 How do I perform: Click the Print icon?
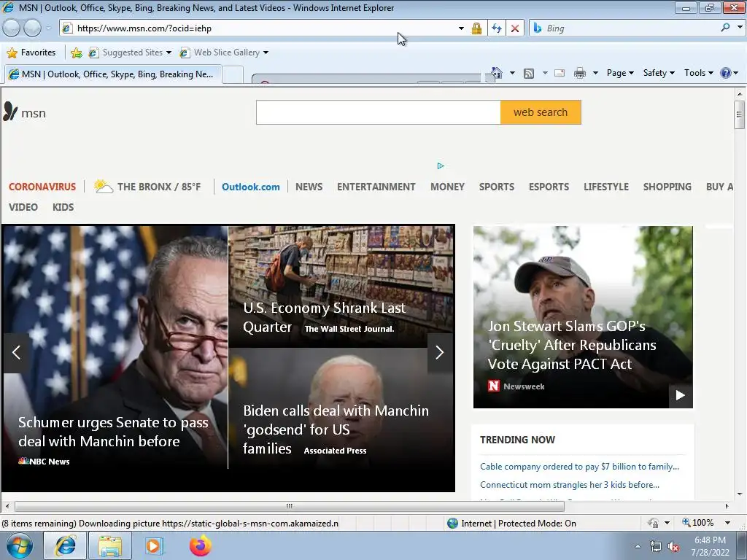click(x=580, y=73)
